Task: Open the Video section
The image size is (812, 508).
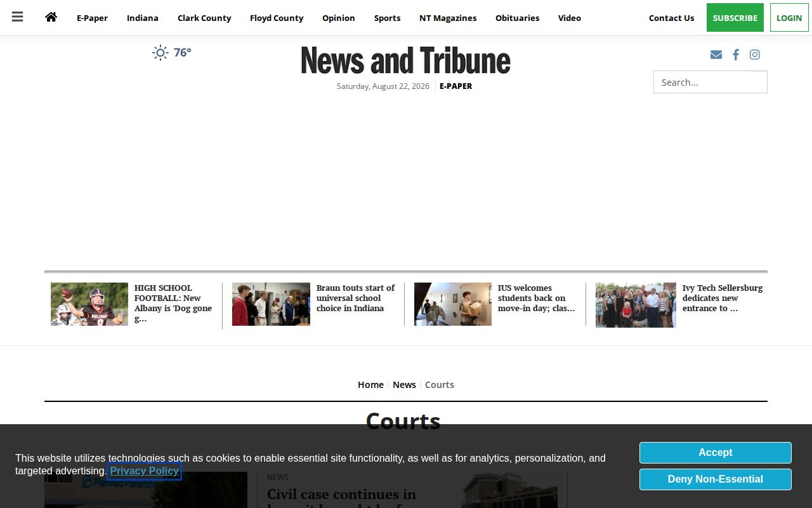Action: pos(570,18)
